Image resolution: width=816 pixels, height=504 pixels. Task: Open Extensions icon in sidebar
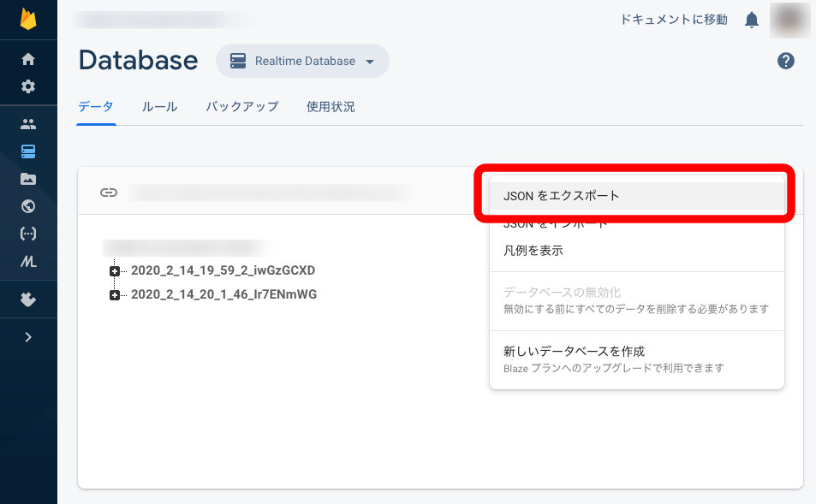coord(28,299)
